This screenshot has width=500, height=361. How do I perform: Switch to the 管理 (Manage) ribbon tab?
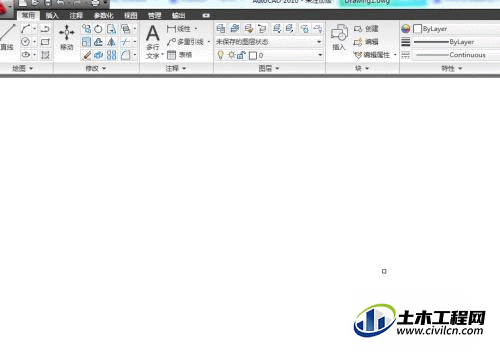click(154, 15)
